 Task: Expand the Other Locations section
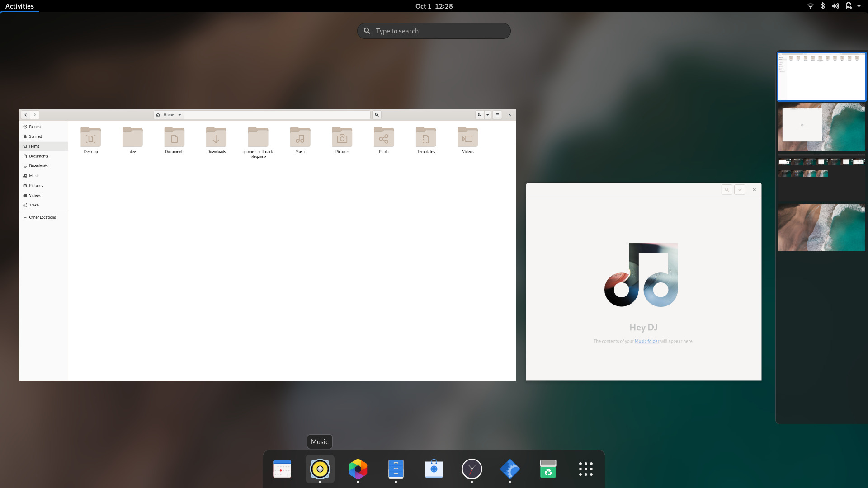click(42, 217)
